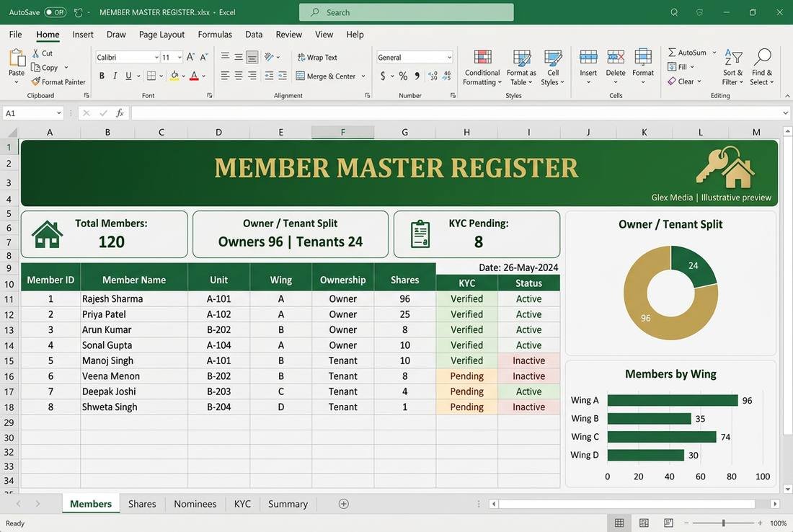Align text left
Screen dimensions: 793x532
click(x=226, y=76)
